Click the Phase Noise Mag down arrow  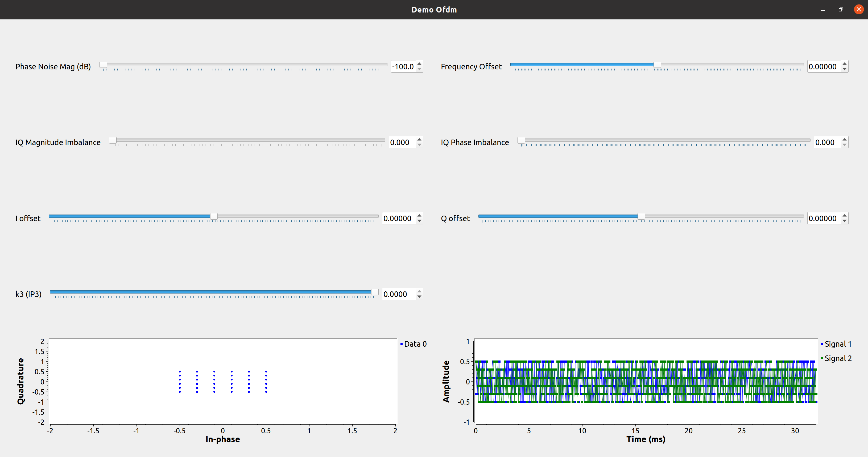(x=419, y=69)
